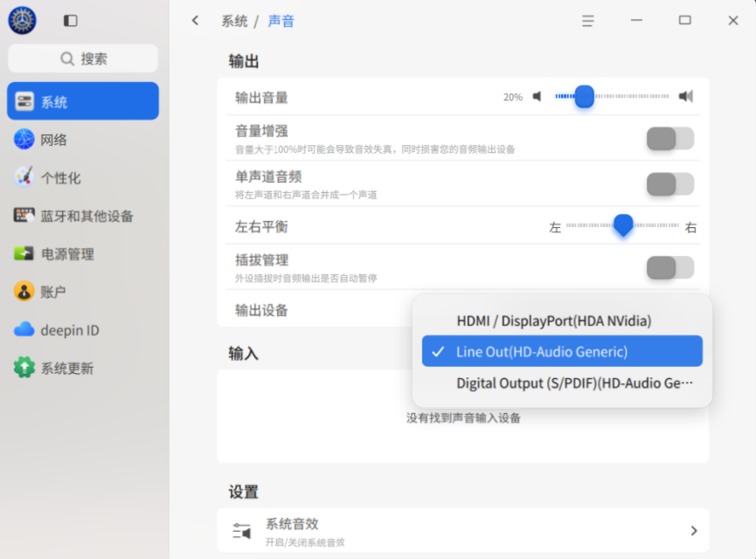Open the deepin ID page
Viewport: 756px width, 559px height.
83,329
